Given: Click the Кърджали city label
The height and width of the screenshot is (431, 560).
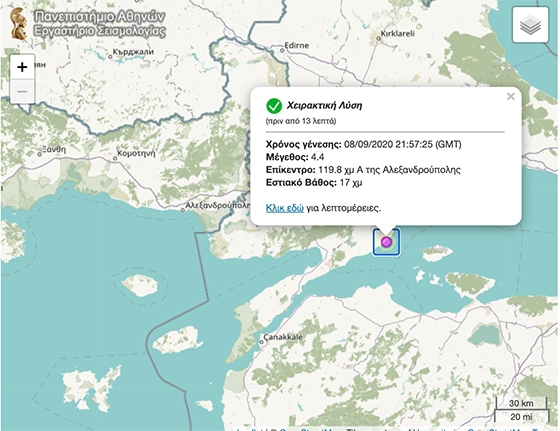Looking at the screenshot, I should pyautogui.click(x=133, y=52).
